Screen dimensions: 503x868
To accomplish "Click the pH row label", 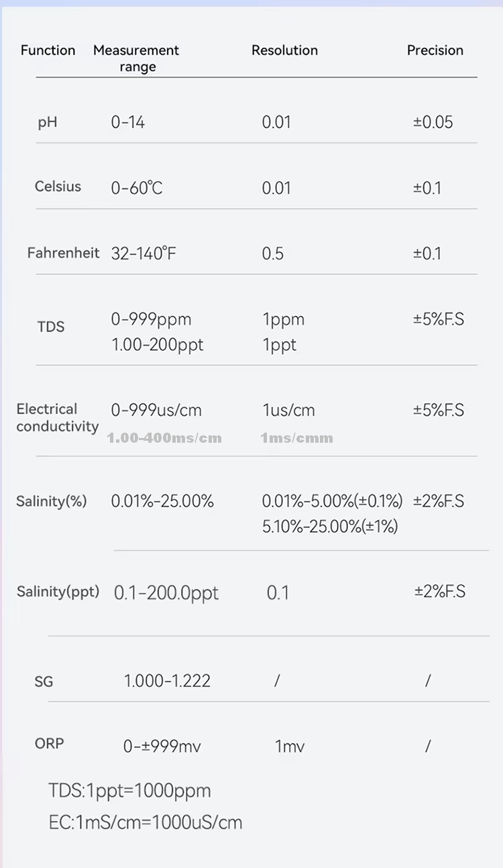I will pyautogui.click(x=48, y=123).
